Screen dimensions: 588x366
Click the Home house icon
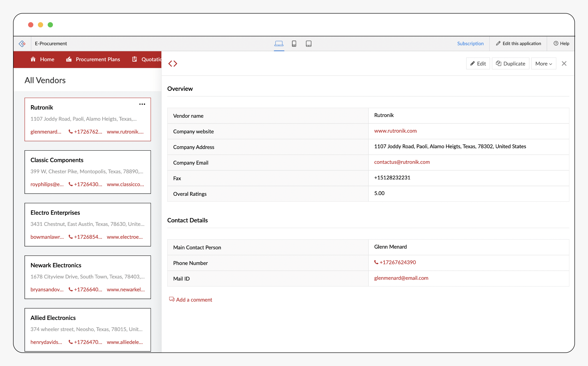33,59
